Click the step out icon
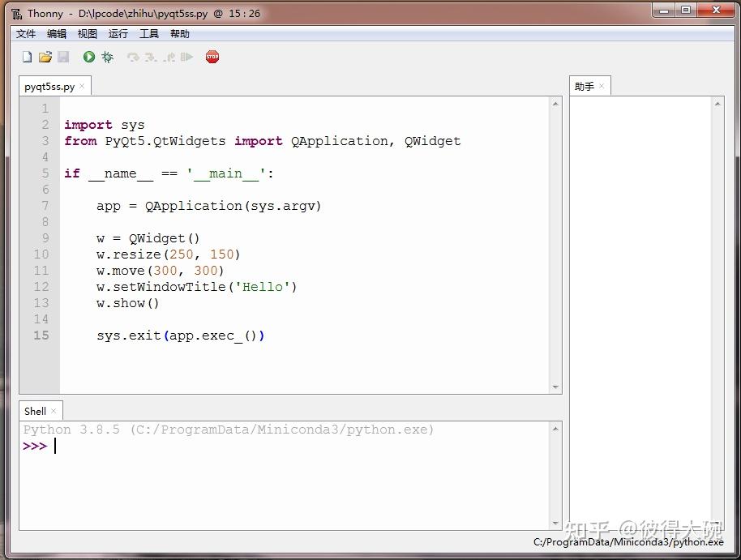The image size is (741, 560). click(168, 57)
